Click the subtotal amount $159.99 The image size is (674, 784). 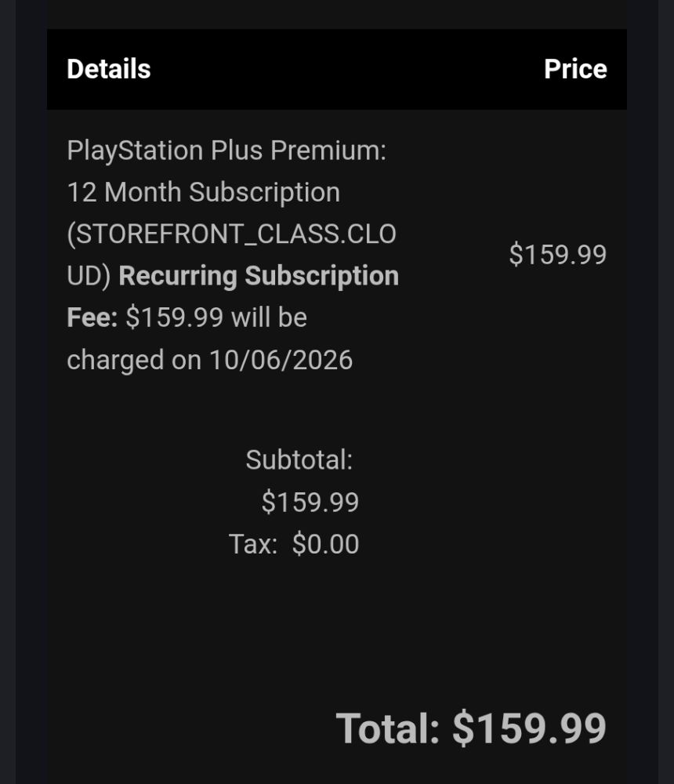[x=310, y=502]
